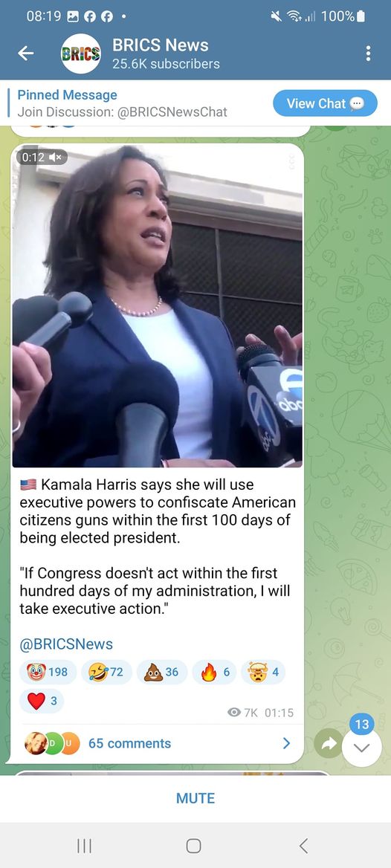Open the three-dot channel menu
The width and height of the screenshot is (391, 868).
coord(368,54)
